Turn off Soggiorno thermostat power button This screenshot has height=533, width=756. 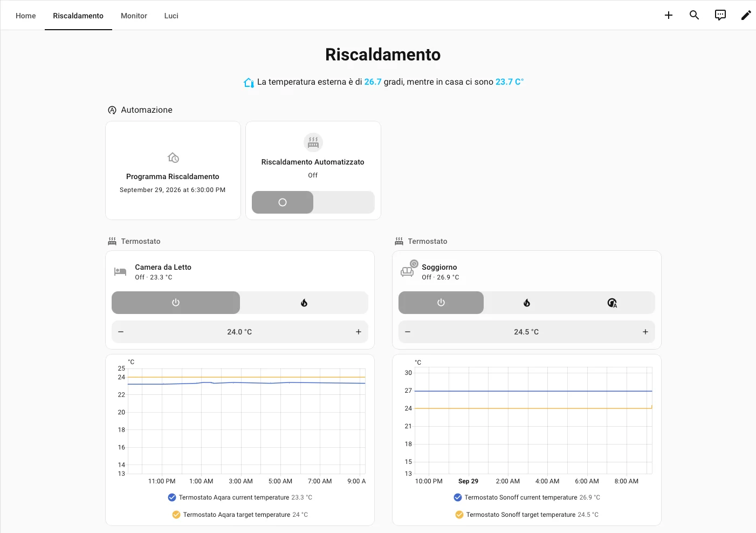pyautogui.click(x=441, y=303)
